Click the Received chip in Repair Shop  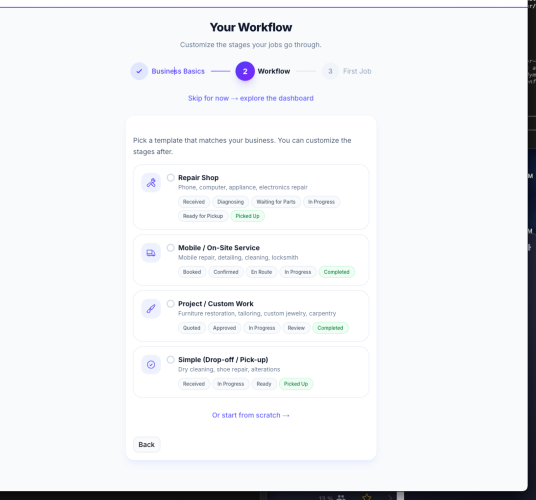tap(194, 202)
